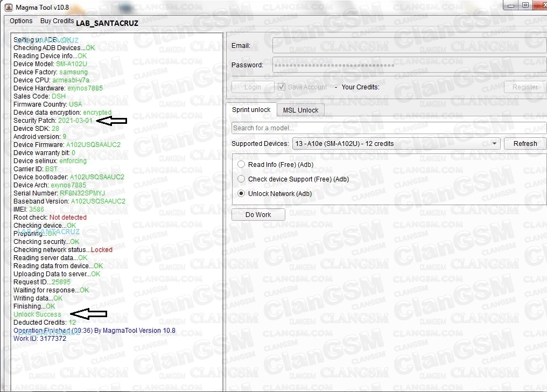Click Device Firmware A102USQSAAUC2 line

click(x=67, y=144)
